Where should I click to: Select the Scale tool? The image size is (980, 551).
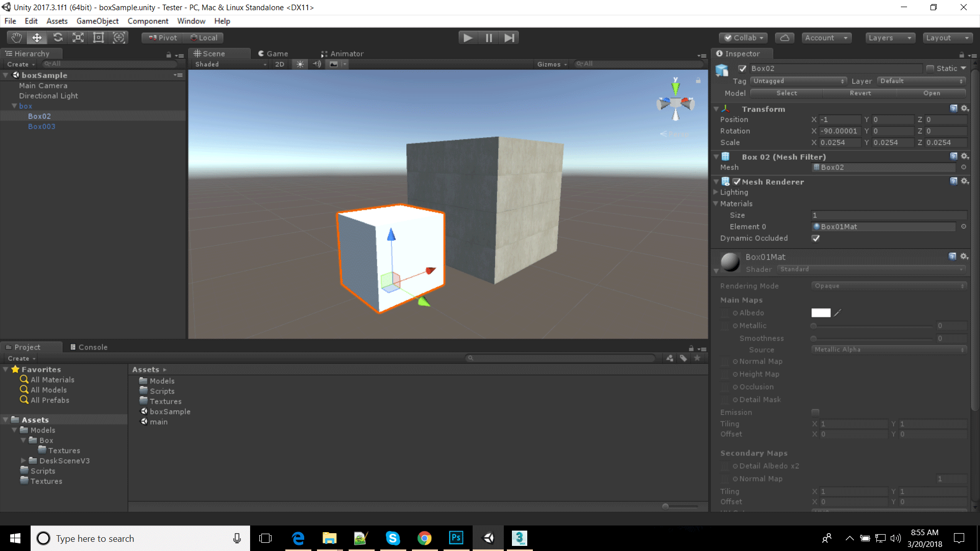[78, 37]
